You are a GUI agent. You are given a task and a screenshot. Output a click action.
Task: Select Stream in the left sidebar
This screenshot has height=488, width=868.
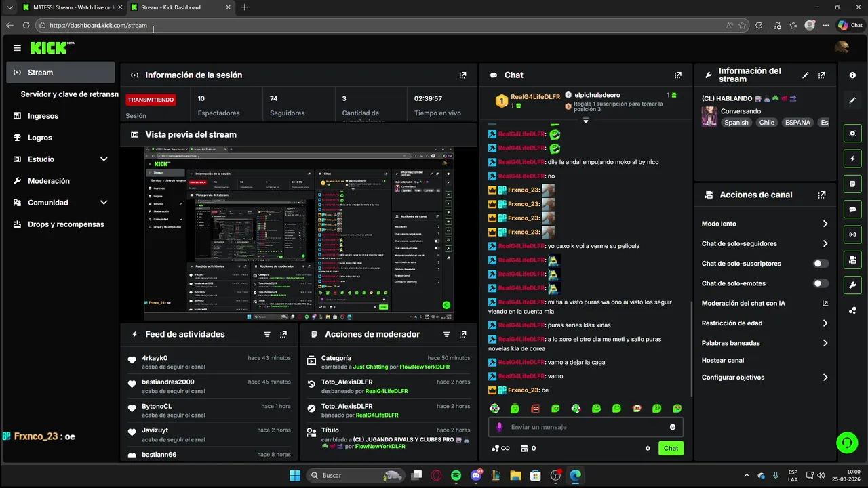coord(60,73)
